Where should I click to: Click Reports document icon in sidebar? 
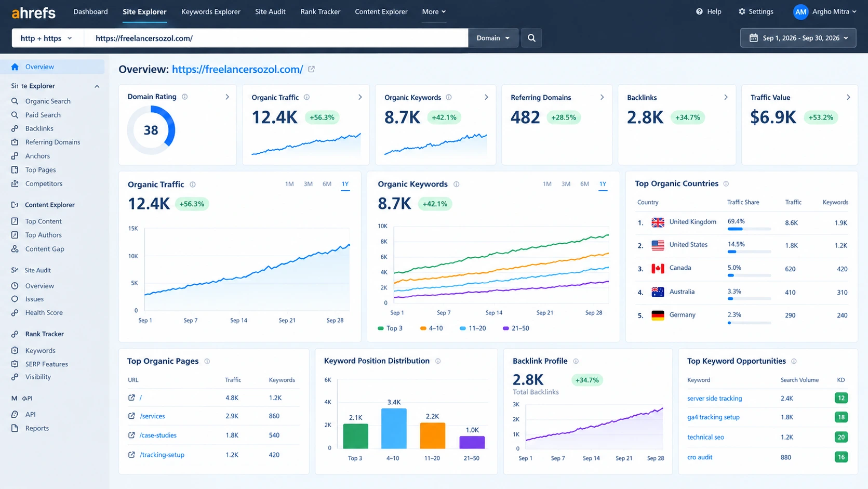[15, 428]
